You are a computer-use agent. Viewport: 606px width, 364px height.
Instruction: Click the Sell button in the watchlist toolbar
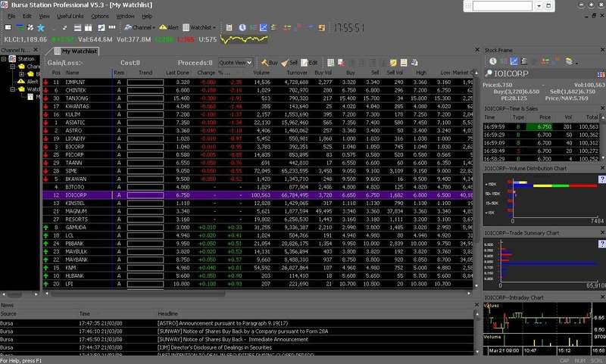pyautogui.click(x=289, y=63)
